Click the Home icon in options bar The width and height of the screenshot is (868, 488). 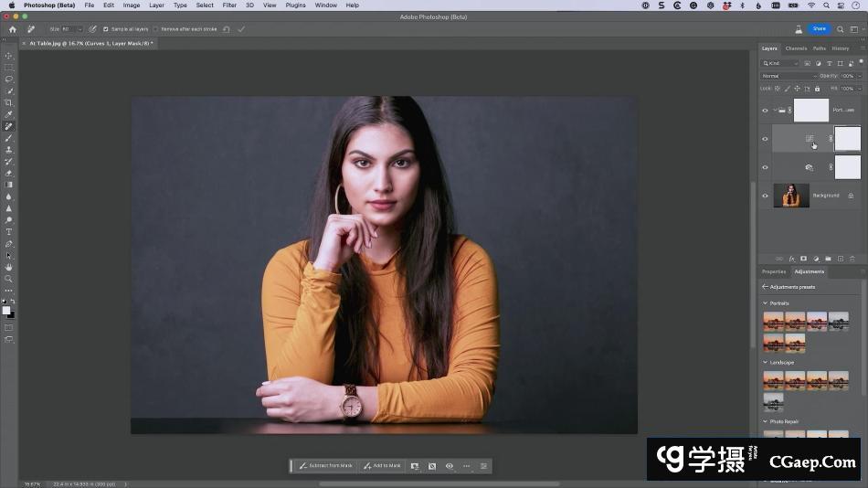point(13,29)
